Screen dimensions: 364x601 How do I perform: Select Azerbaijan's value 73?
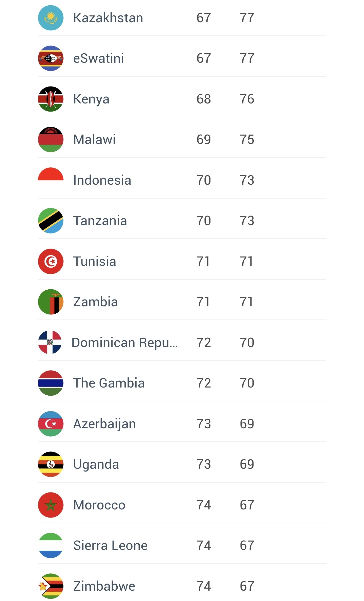point(204,424)
